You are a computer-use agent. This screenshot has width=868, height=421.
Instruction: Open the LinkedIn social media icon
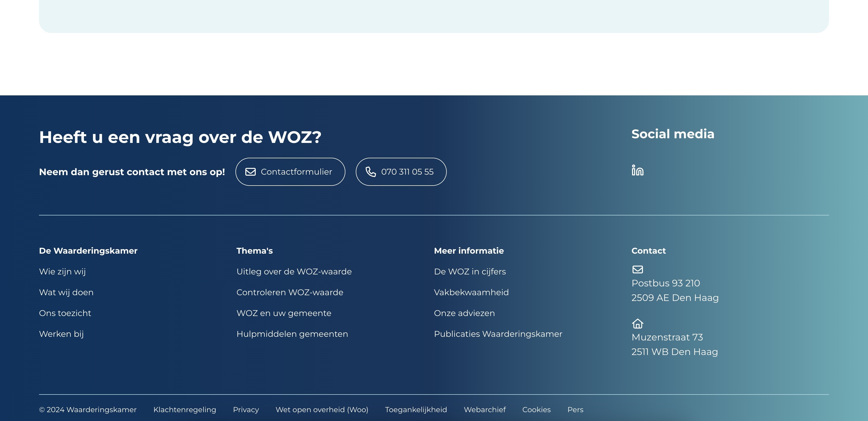tap(637, 170)
